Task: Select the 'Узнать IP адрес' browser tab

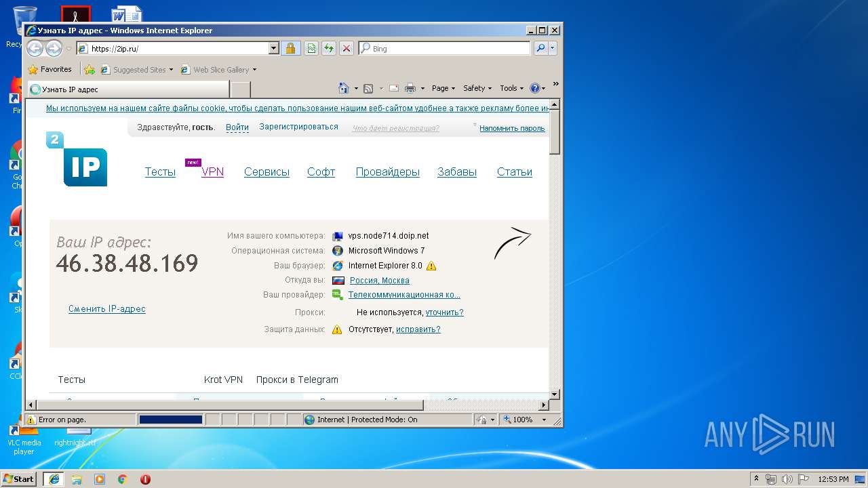Action: tap(127, 89)
